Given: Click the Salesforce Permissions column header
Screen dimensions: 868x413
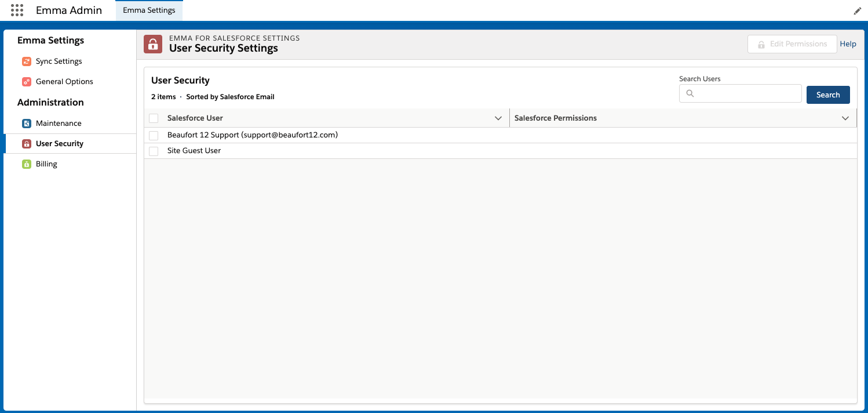Looking at the screenshot, I should [683, 118].
